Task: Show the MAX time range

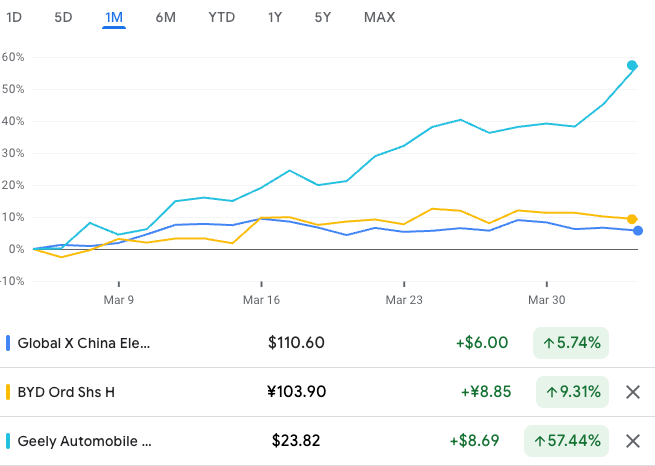Action: tap(379, 17)
